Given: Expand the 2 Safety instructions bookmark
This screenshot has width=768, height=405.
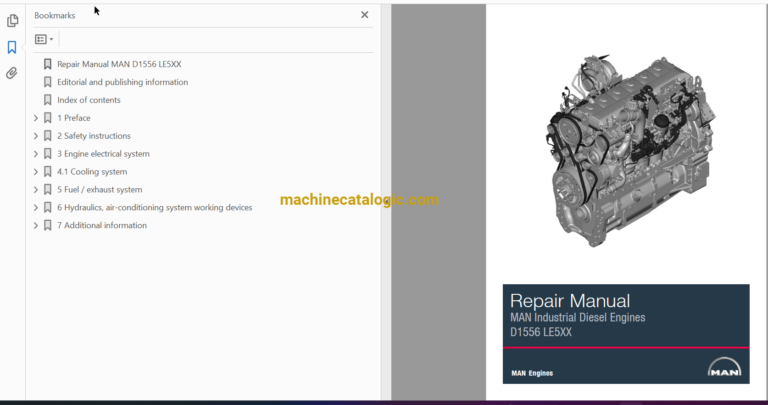Looking at the screenshot, I should point(36,136).
